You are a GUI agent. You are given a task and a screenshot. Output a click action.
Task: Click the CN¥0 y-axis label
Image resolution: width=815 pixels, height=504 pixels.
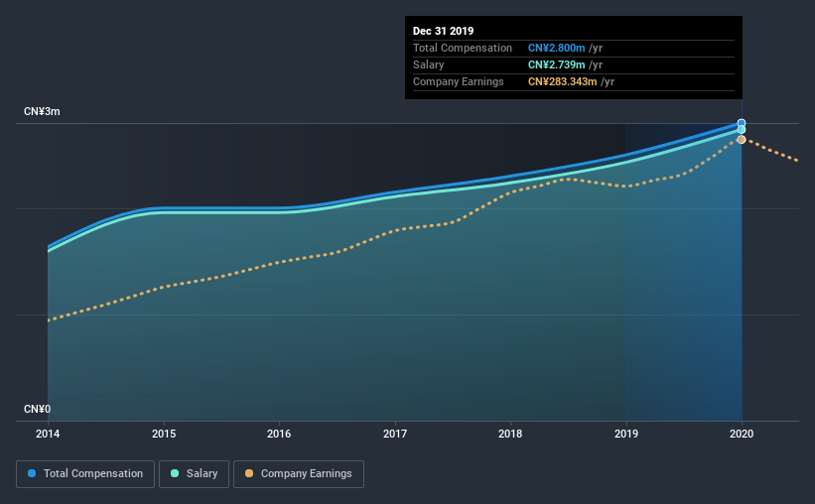pos(38,410)
